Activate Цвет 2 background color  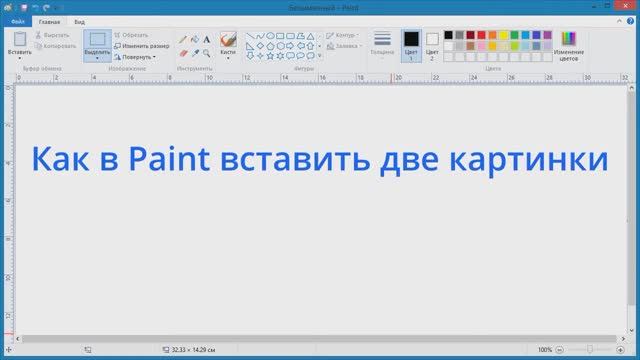pos(432,46)
